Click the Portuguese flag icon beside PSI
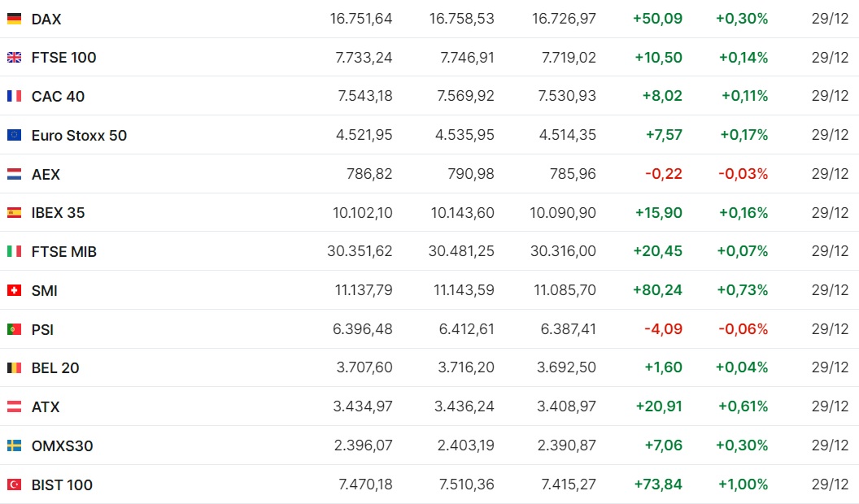This screenshot has width=859, height=504. (14, 329)
